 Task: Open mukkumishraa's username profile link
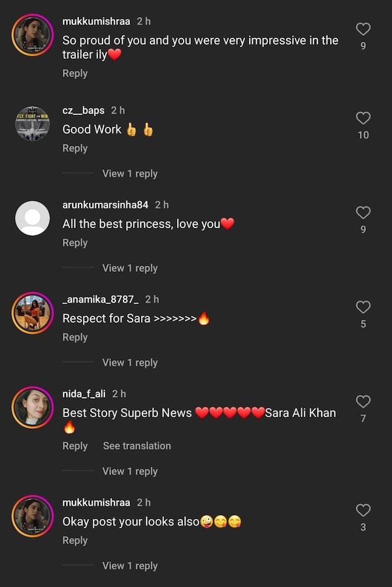click(x=99, y=20)
